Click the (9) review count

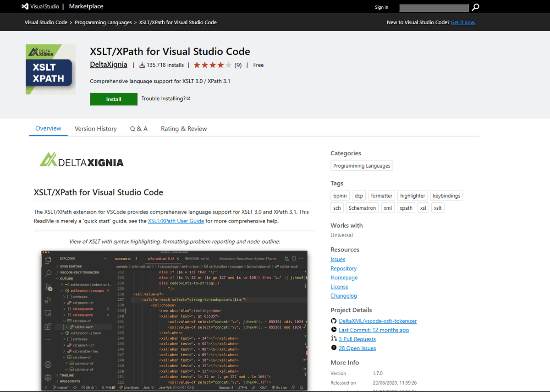(238, 65)
